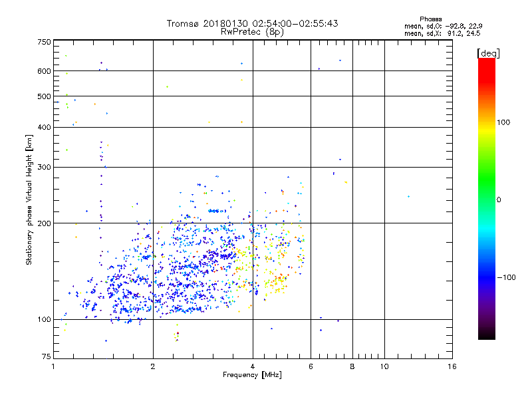Viewport: 532px width, 399px height.
Task: Click the '[deg]' colorbar unit label
Action: pyautogui.click(x=488, y=53)
